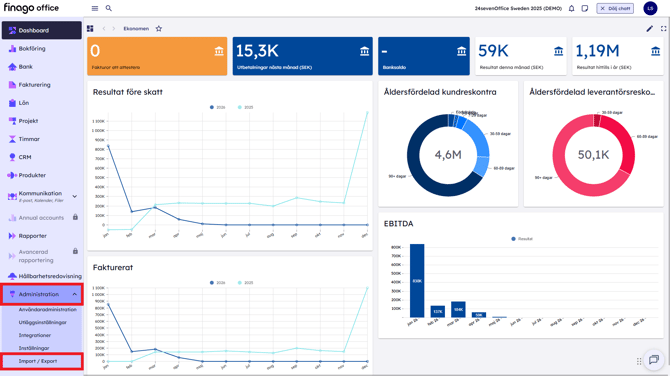Open the search magnifier in top bar

pyautogui.click(x=109, y=8)
